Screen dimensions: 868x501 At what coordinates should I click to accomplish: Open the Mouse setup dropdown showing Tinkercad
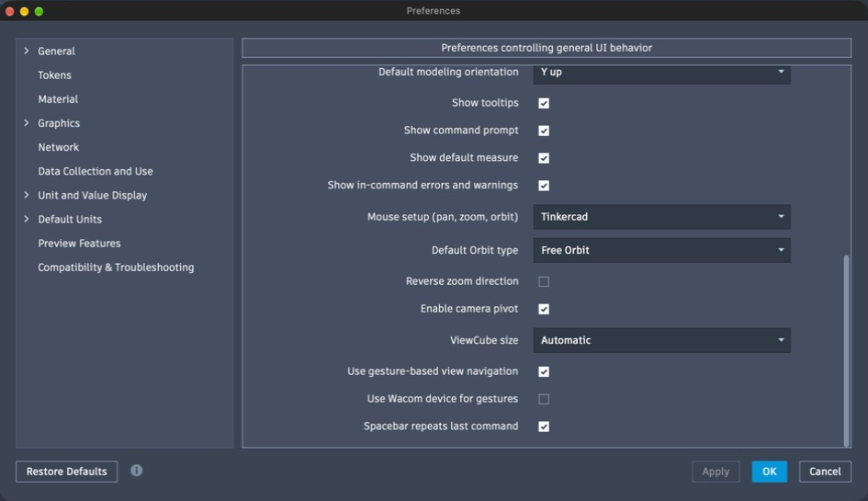click(x=661, y=217)
